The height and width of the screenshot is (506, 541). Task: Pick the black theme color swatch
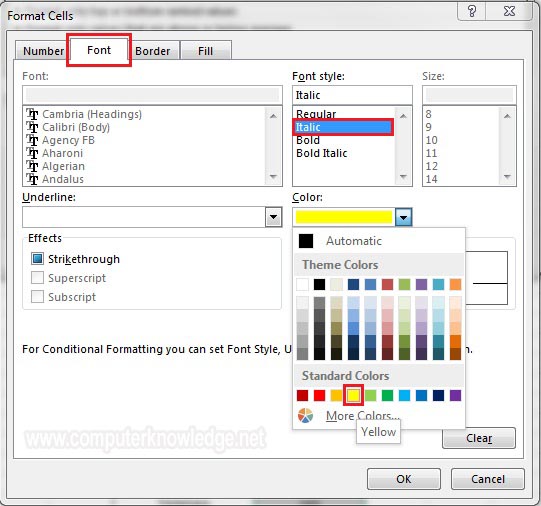[319, 285]
